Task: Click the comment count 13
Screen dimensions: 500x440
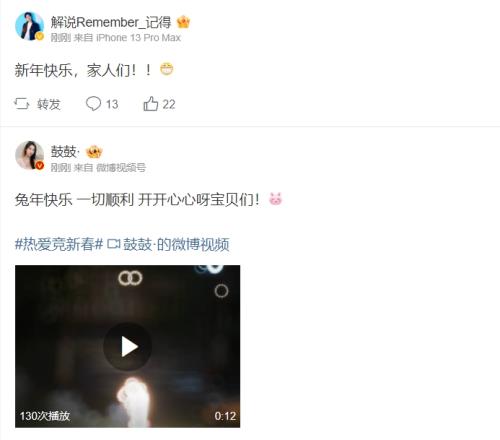Action: point(112,104)
